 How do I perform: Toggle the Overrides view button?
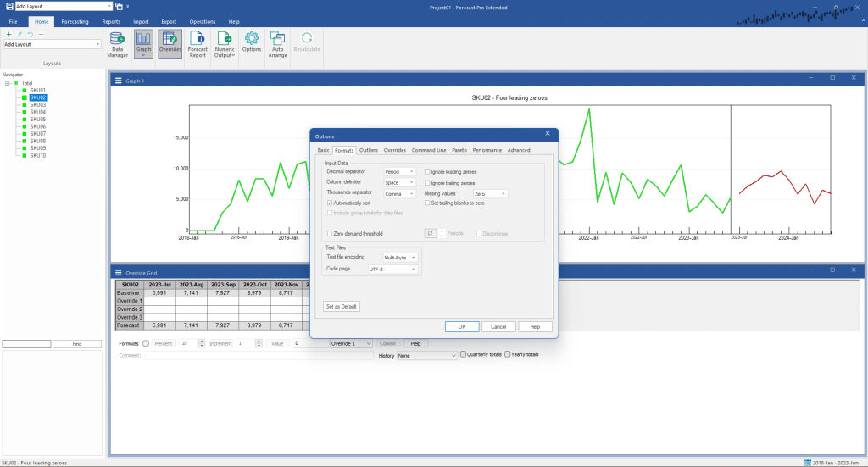click(x=170, y=44)
